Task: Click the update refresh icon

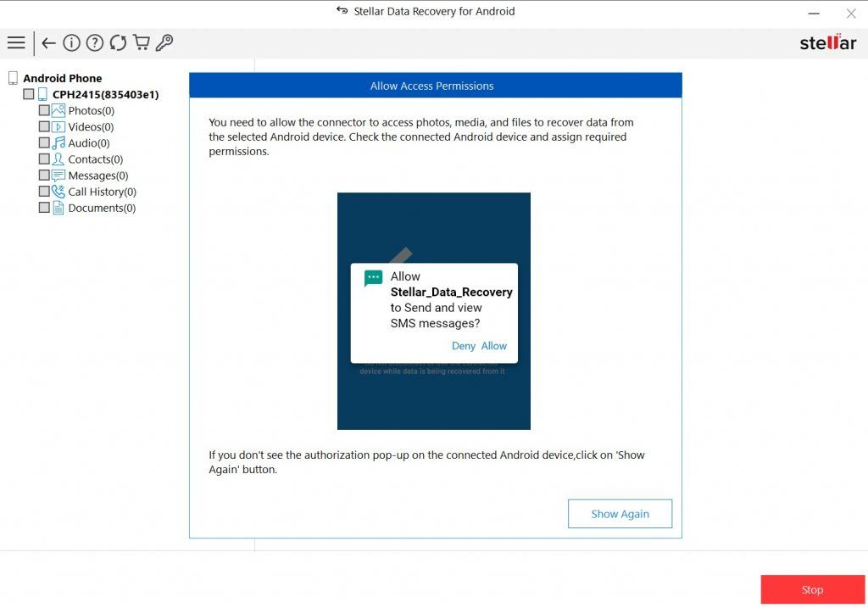Action: click(118, 42)
